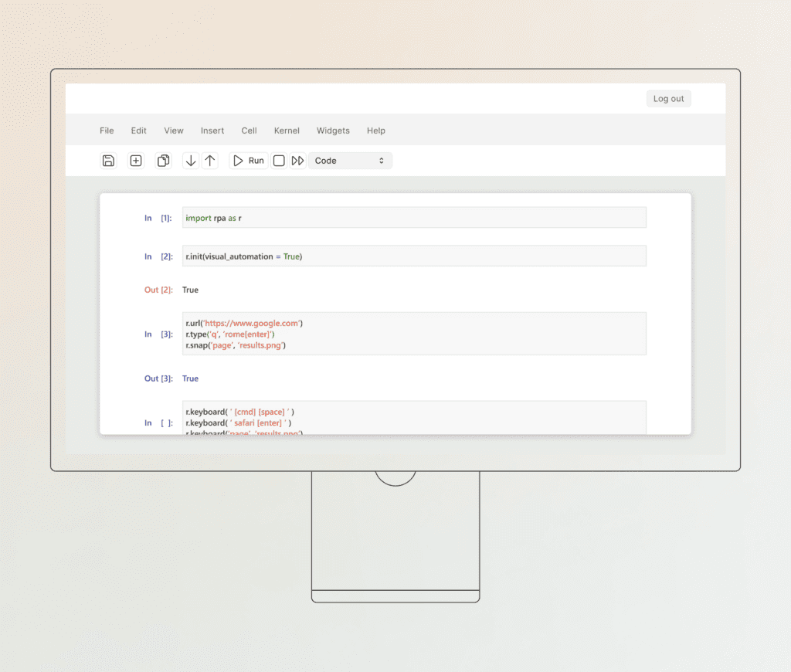
Task: Open the Cell menu
Action: pos(249,131)
